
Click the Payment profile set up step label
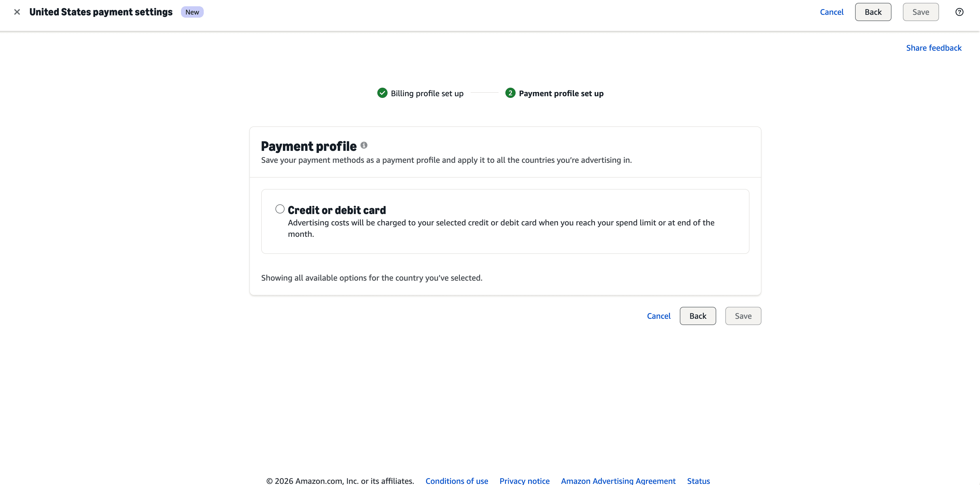pyautogui.click(x=561, y=93)
